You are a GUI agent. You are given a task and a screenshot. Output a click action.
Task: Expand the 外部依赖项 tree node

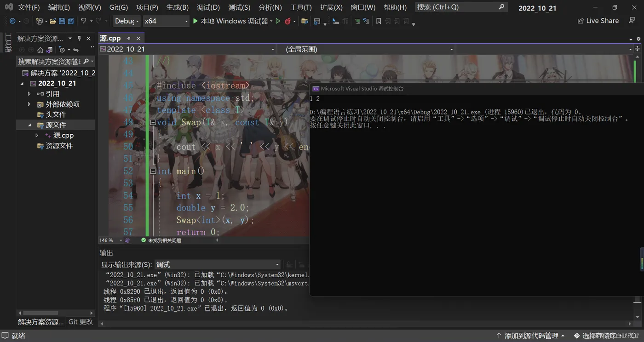pyautogui.click(x=29, y=104)
